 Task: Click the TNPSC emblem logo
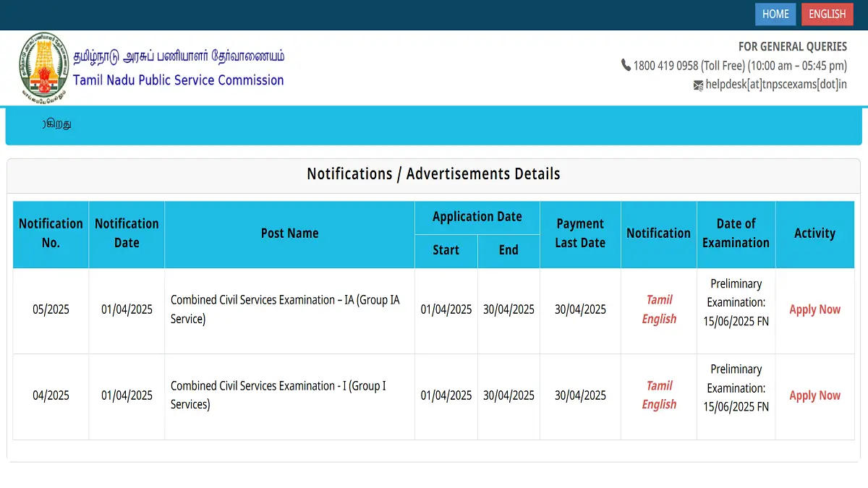(43, 67)
